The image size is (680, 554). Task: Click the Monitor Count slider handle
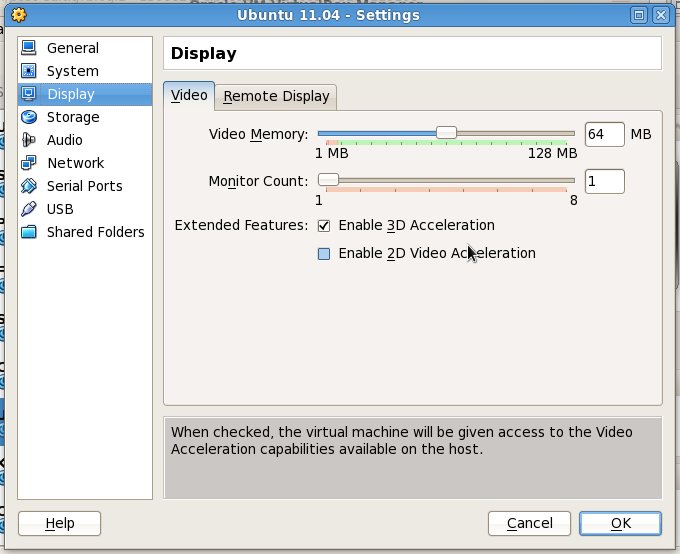coord(329,180)
